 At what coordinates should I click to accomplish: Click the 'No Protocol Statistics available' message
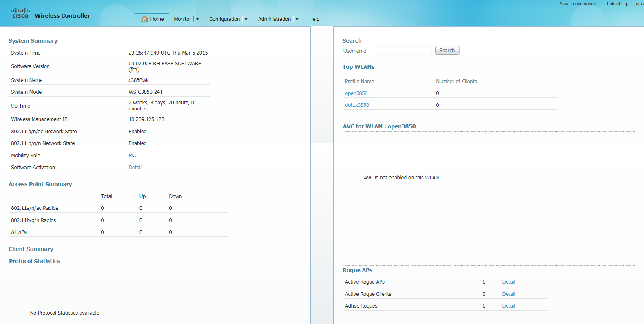[64, 313]
